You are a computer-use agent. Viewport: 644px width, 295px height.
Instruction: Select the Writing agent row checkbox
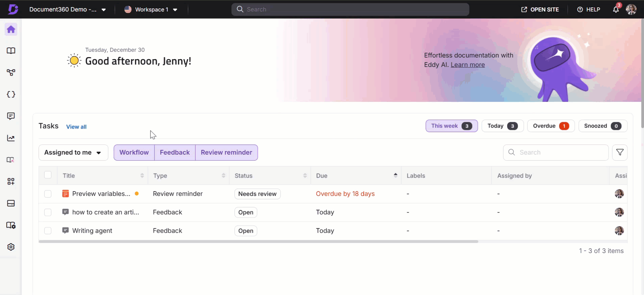(48, 231)
